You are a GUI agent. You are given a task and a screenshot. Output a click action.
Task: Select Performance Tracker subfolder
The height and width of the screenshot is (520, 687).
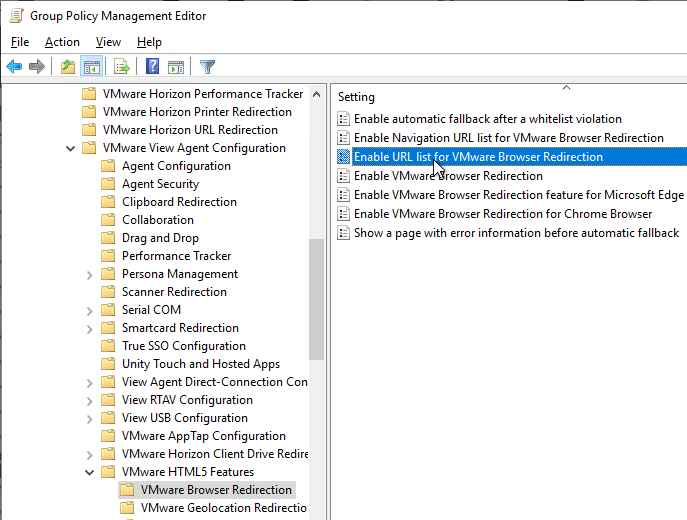coord(177,255)
